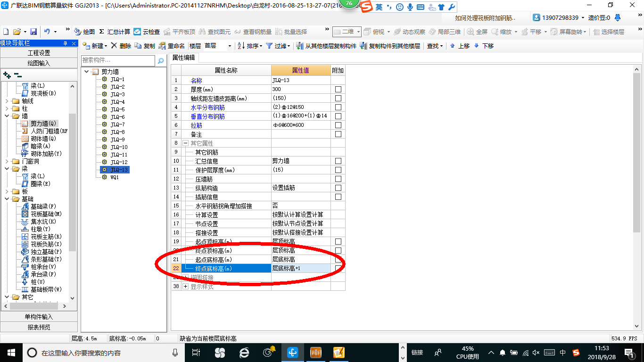Select 砌体墙(Q) in navigation tree

(x=43, y=139)
